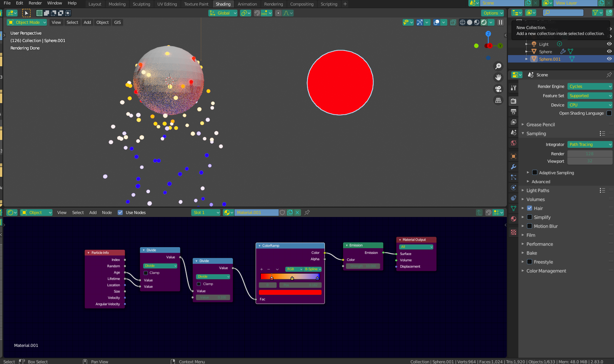Open the Object Constraints properties tab
The width and height of the screenshot is (614, 364).
point(514,198)
